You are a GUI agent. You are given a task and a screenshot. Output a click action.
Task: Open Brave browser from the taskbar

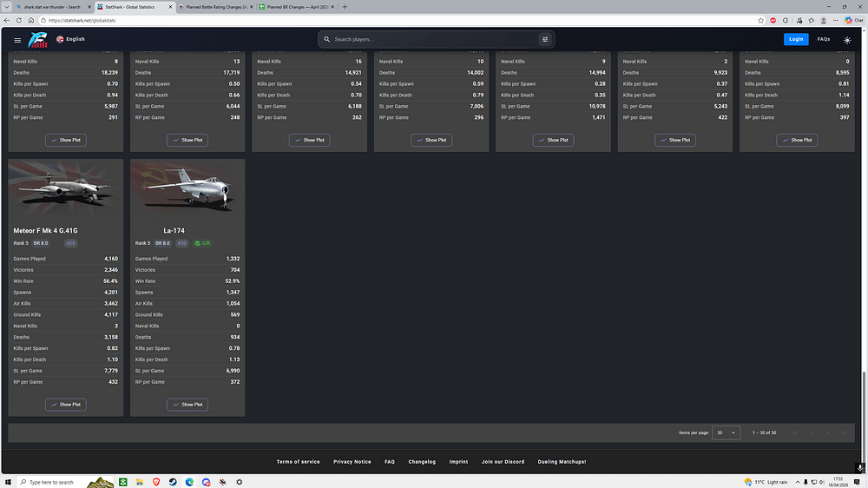pyautogui.click(x=156, y=482)
